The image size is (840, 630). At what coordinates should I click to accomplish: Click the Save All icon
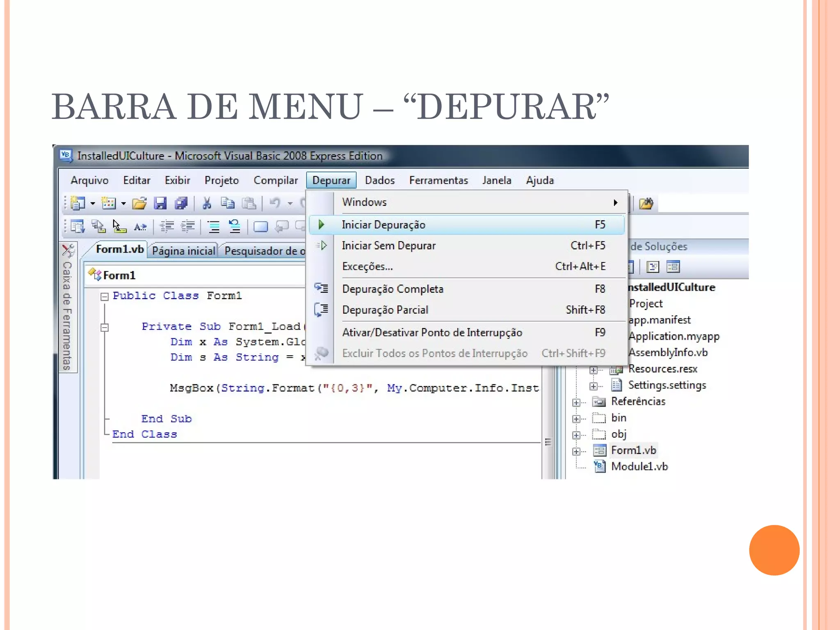[181, 203]
